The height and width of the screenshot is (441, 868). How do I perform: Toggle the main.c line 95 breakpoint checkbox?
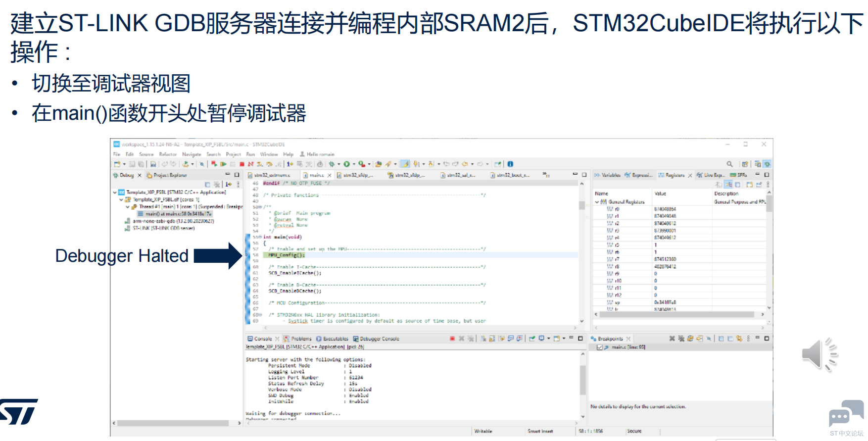point(600,347)
